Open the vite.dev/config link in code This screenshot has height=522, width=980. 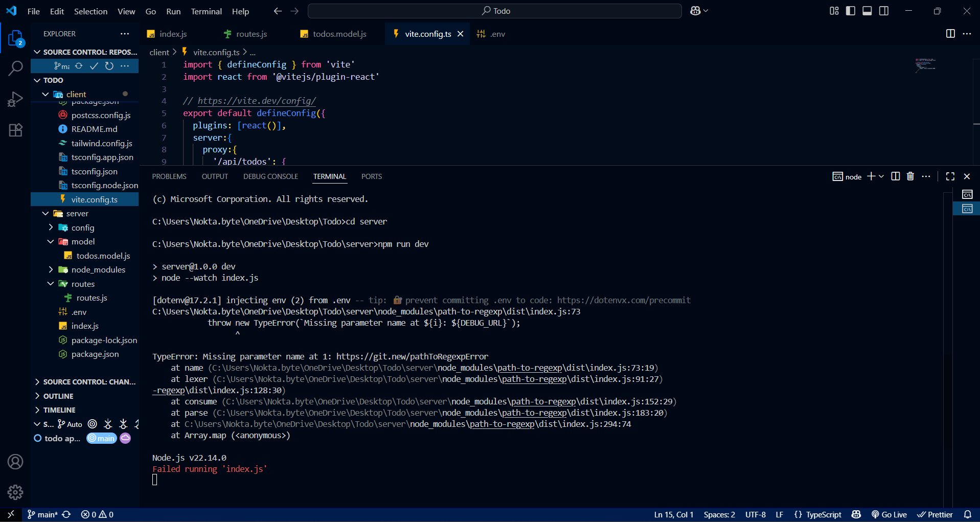(x=257, y=101)
